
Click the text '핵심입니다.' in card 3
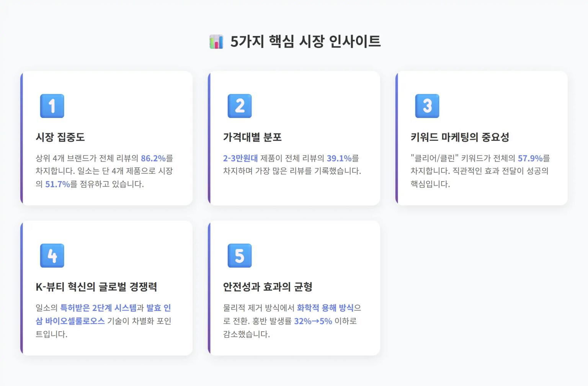(430, 184)
